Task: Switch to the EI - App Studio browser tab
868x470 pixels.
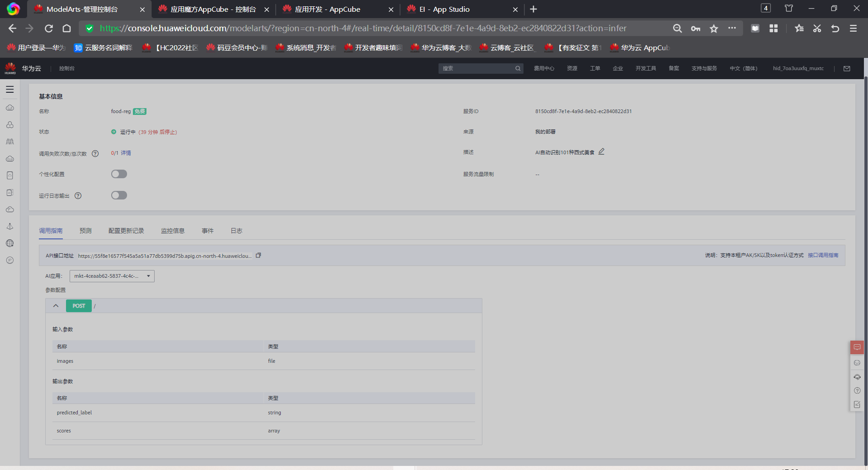Action: tap(462, 9)
